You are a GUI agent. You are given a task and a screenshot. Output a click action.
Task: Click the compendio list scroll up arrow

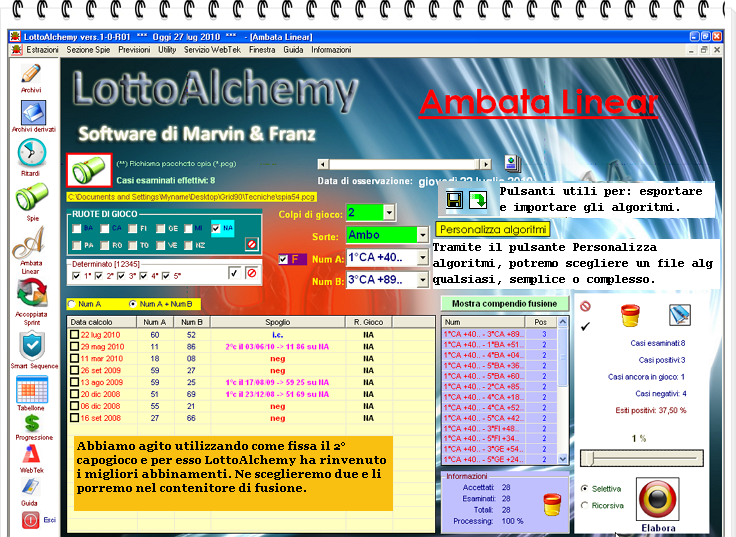pyautogui.click(x=563, y=322)
